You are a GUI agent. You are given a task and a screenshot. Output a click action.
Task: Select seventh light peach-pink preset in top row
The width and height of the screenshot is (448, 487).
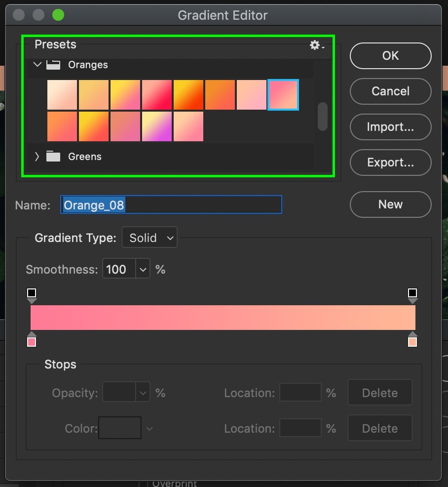(x=252, y=95)
